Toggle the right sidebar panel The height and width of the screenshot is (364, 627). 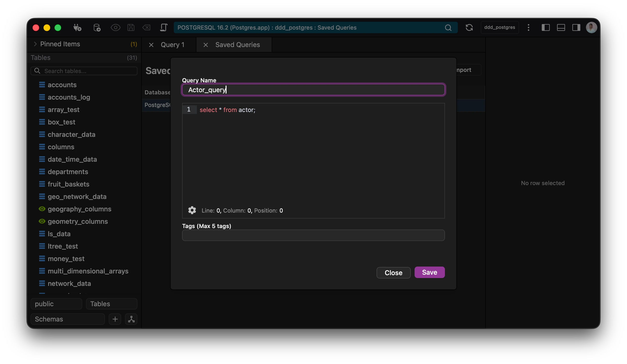tap(576, 28)
